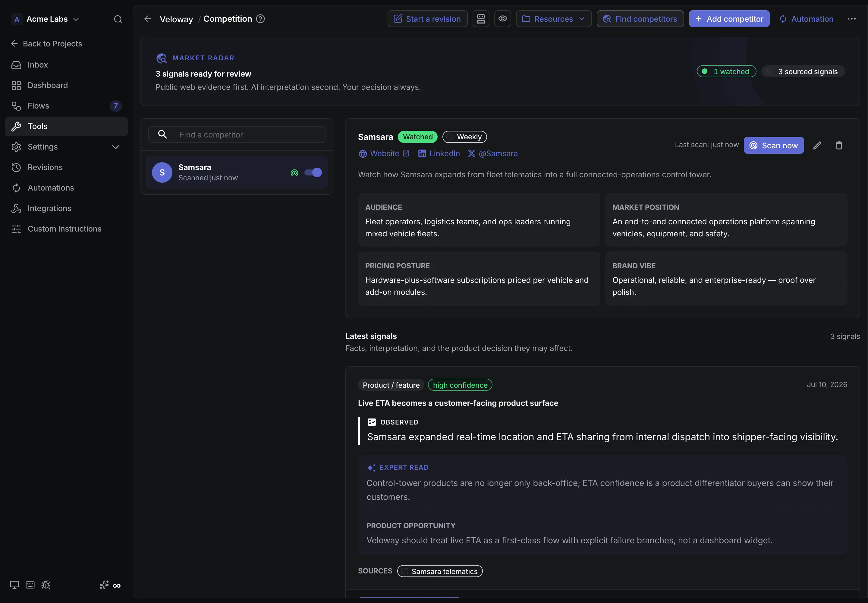Screen dimensions: 868x603
Task: Click Scan now for Samsara
Action: (774, 145)
